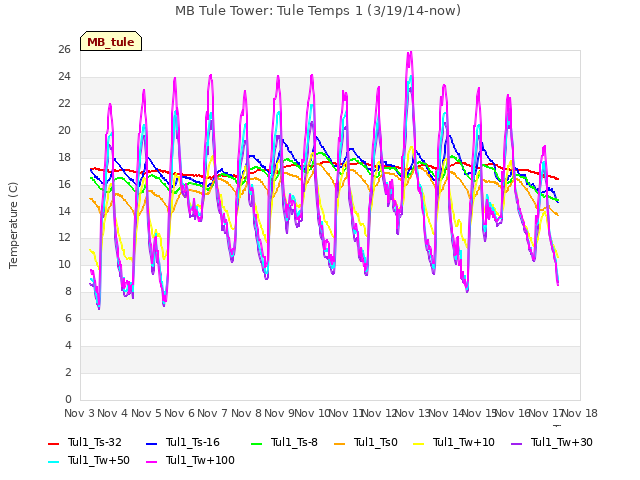The width and height of the screenshot is (640, 480).
Task: Click the Temperature (C) axis label
Action: click(x=13, y=225)
